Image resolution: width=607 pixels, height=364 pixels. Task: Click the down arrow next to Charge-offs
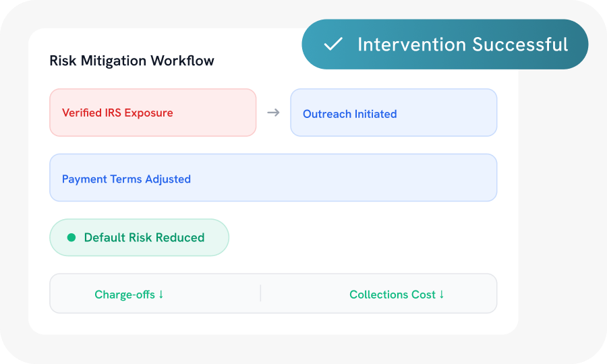coord(161,294)
